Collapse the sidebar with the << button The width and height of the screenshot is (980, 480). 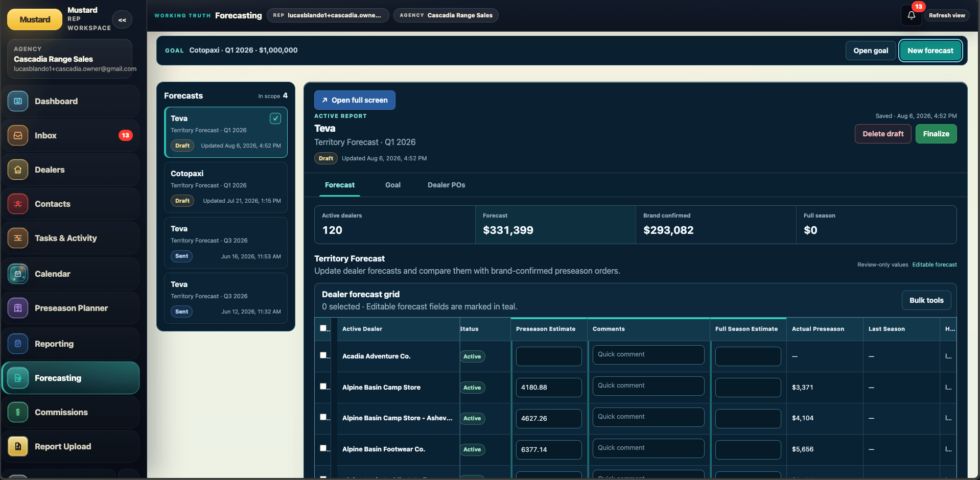(x=122, y=20)
